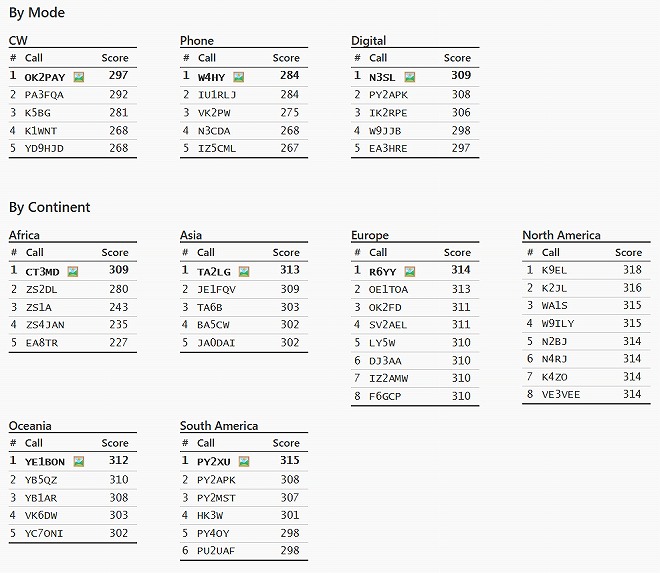This screenshot has width=660, height=573.
Task: Open the picture icon beside N3SL
Action: pos(410,77)
